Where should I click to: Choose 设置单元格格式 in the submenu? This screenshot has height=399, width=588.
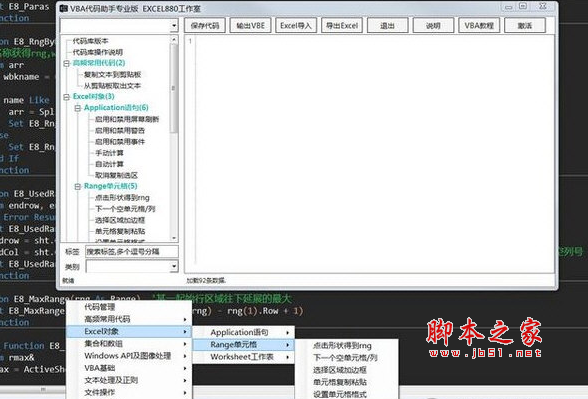tap(346, 394)
